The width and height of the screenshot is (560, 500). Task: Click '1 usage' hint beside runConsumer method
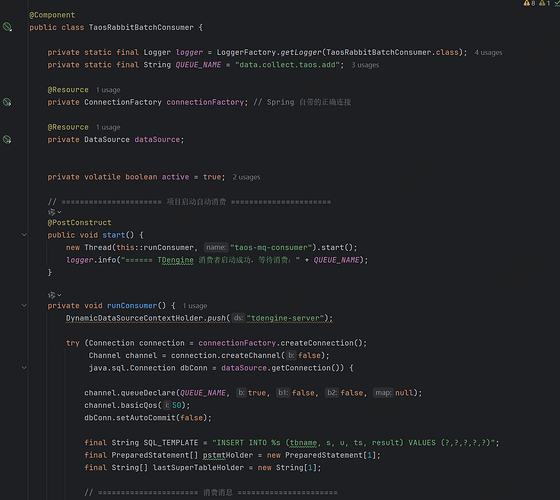pyautogui.click(x=195, y=306)
